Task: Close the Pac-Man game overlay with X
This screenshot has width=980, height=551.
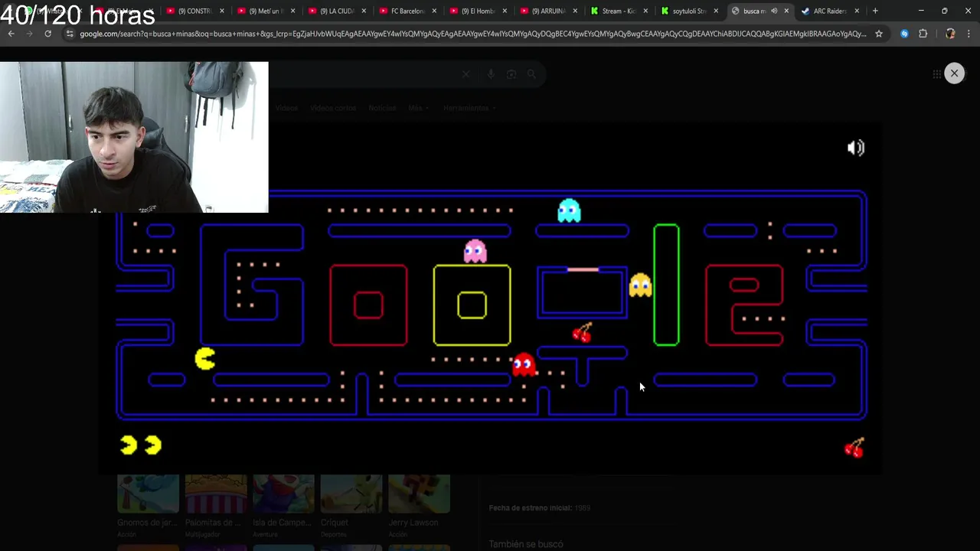Action: tap(954, 73)
